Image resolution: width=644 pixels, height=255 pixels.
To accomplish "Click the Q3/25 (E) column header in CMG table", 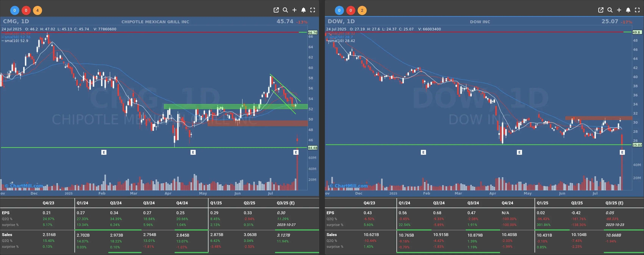I will click(x=285, y=203).
